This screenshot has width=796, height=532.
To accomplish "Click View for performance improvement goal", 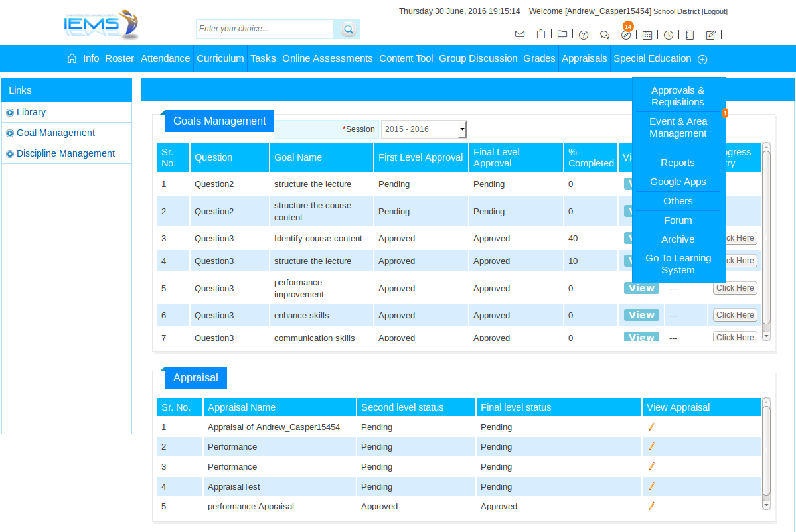I will pos(641,288).
